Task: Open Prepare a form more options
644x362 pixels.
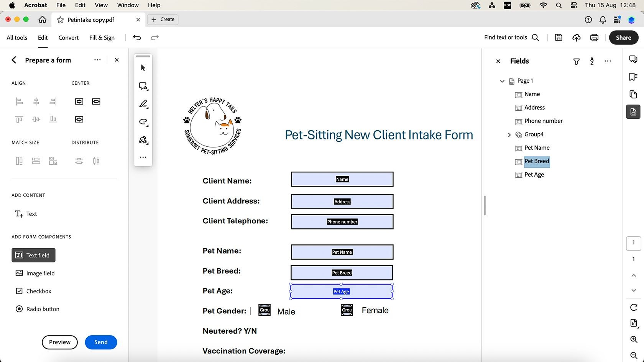Action: point(97,60)
